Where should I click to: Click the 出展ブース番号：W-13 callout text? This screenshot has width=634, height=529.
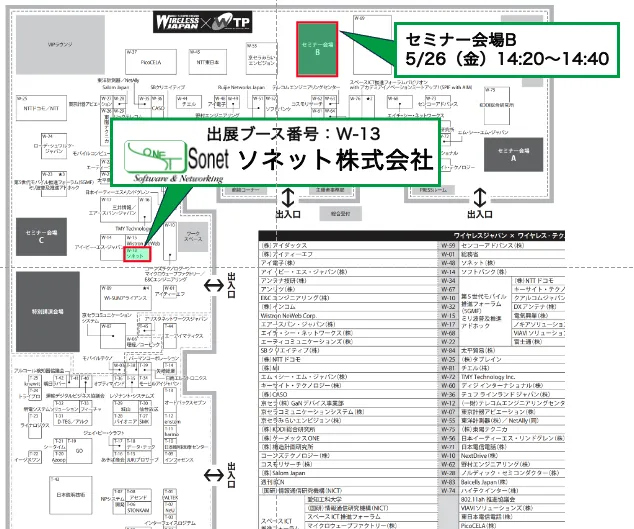click(294, 133)
